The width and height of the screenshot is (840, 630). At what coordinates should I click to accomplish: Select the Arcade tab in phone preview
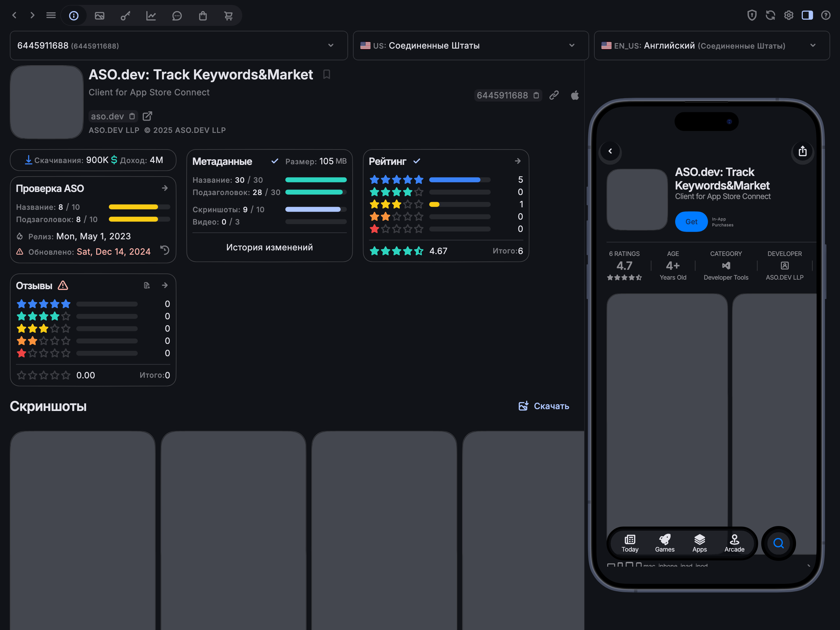pyautogui.click(x=735, y=543)
